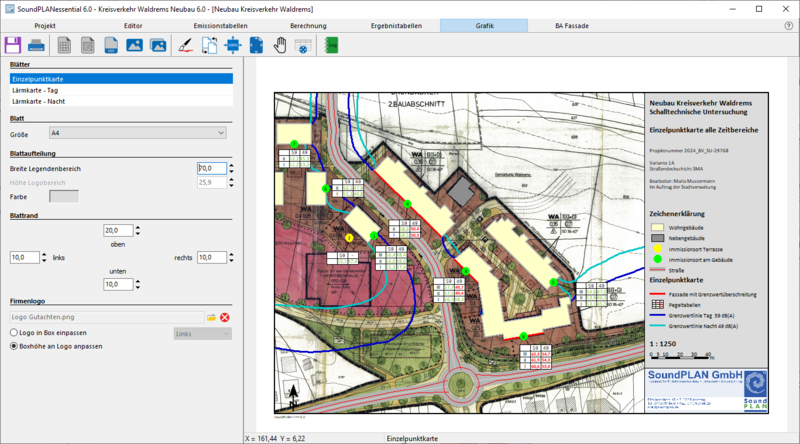Click the fit page to window icon
The height and width of the screenshot is (444, 800).
(256, 45)
